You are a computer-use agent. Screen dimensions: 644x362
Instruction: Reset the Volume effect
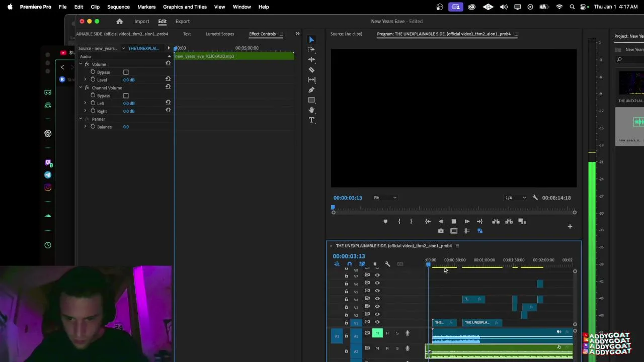click(x=168, y=63)
